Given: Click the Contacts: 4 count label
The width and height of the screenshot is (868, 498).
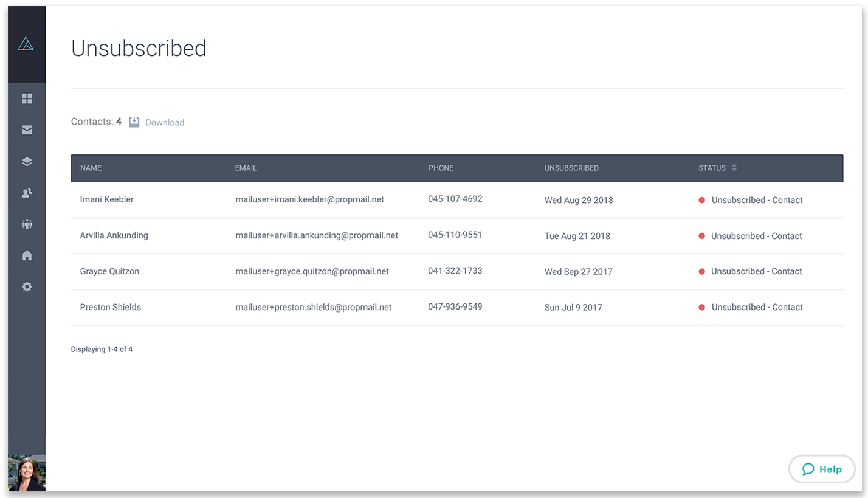Looking at the screenshot, I should (96, 122).
